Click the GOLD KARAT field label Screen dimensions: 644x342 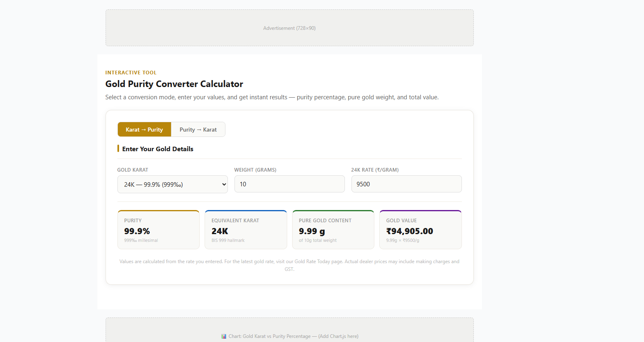click(133, 170)
